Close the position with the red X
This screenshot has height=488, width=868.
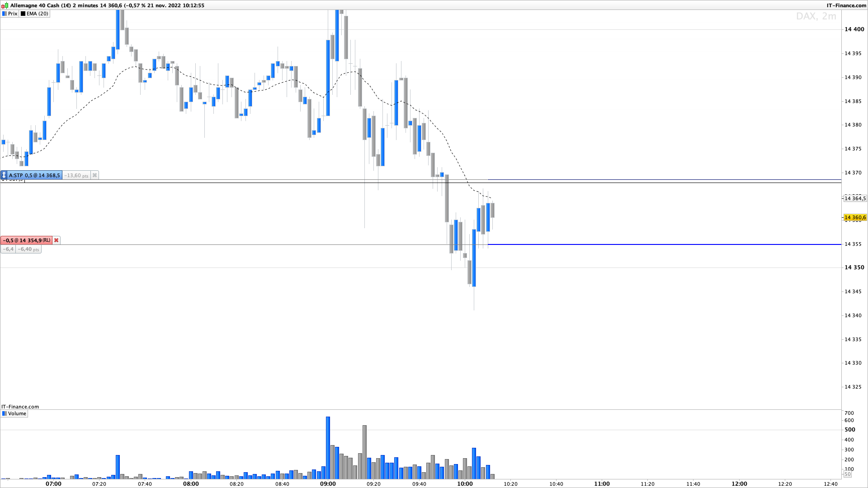[57, 240]
